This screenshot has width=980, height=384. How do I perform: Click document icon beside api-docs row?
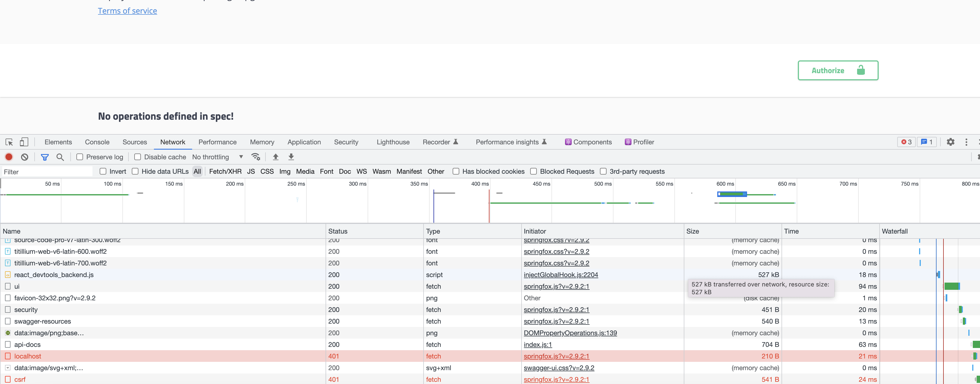(x=7, y=344)
